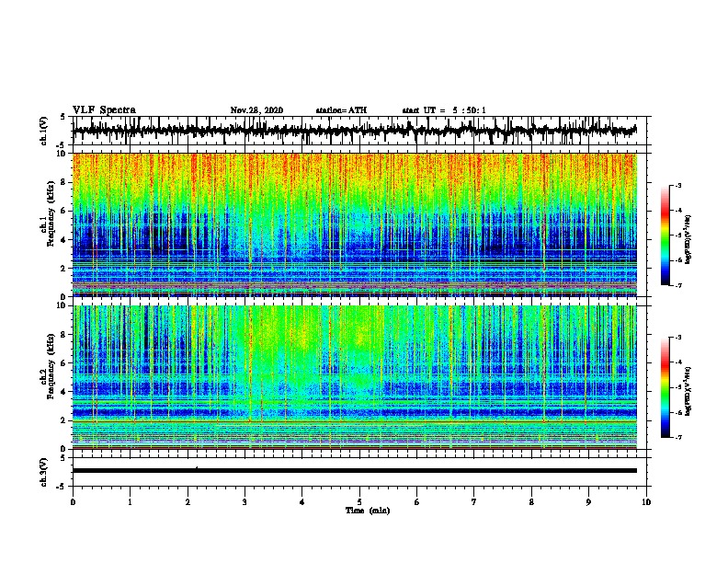Click the "0" tick on the time axis
The image size is (728, 563).
pyautogui.click(x=73, y=502)
